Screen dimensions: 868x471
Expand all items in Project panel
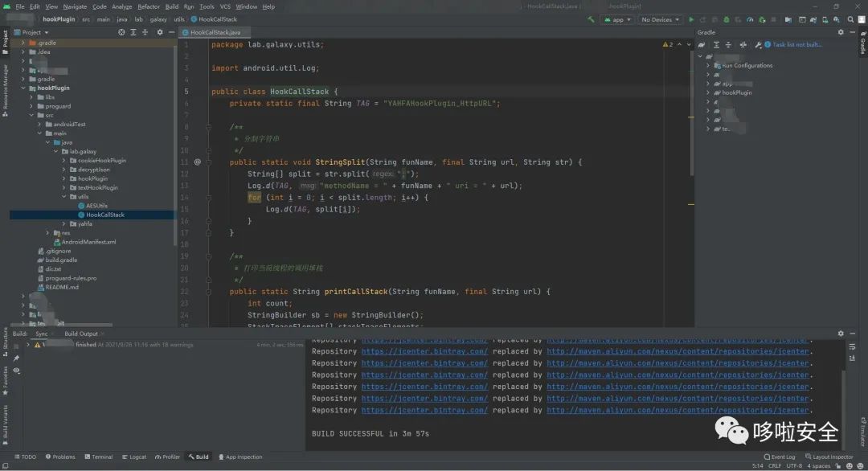(133, 32)
